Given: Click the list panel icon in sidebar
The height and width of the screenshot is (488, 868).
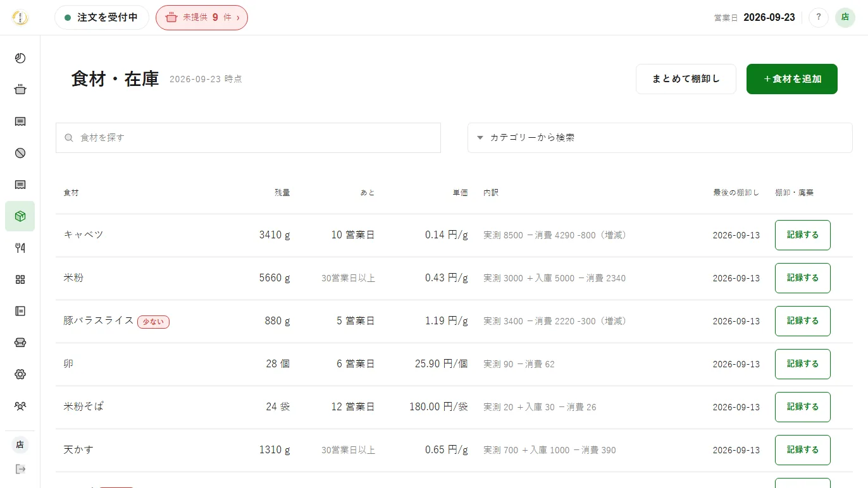Looking at the screenshot, I should point(20,311).
